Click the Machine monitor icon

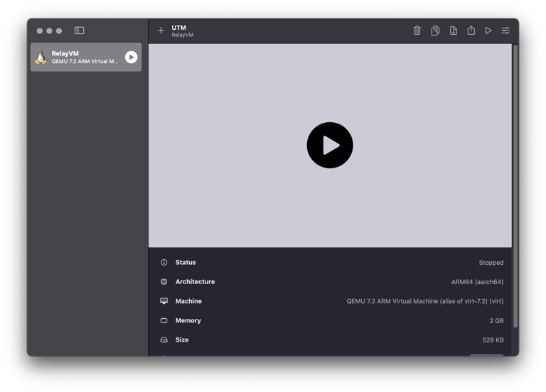(x=164, y=301)
